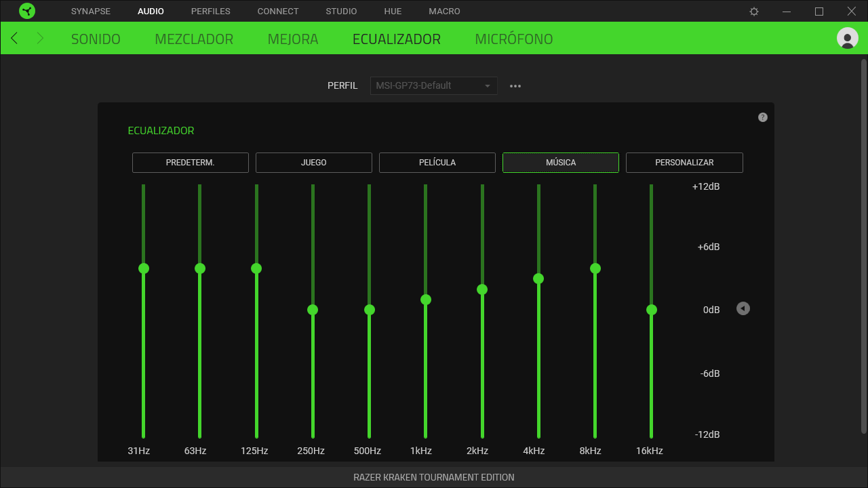Minimize the Razer Synapse window
Screen dimensions: 868x488
tap(787, 12)
